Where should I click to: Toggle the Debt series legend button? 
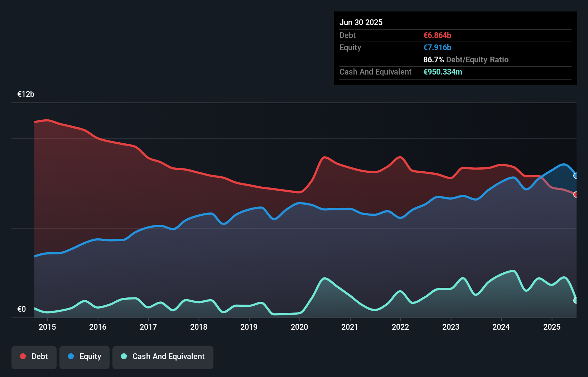pos(34,357)
